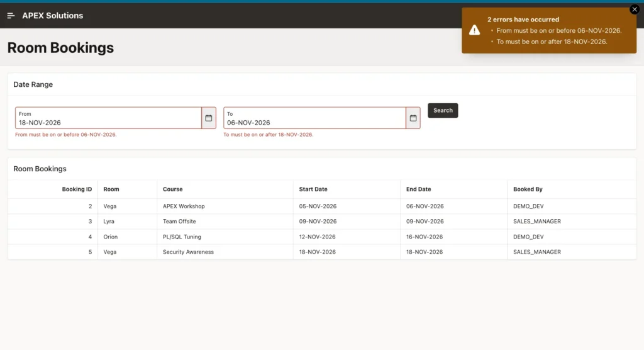Open the From date calendar picker
Image resolution: width=644 pixels, height=350 pixels.
click(209, 118)
